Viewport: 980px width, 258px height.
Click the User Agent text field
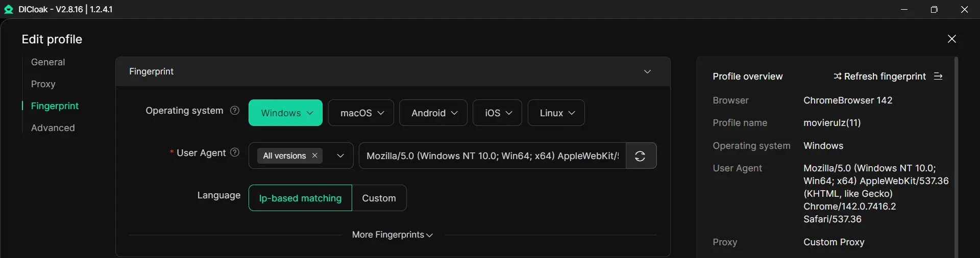pyautogui.click(x=492, y=156)
